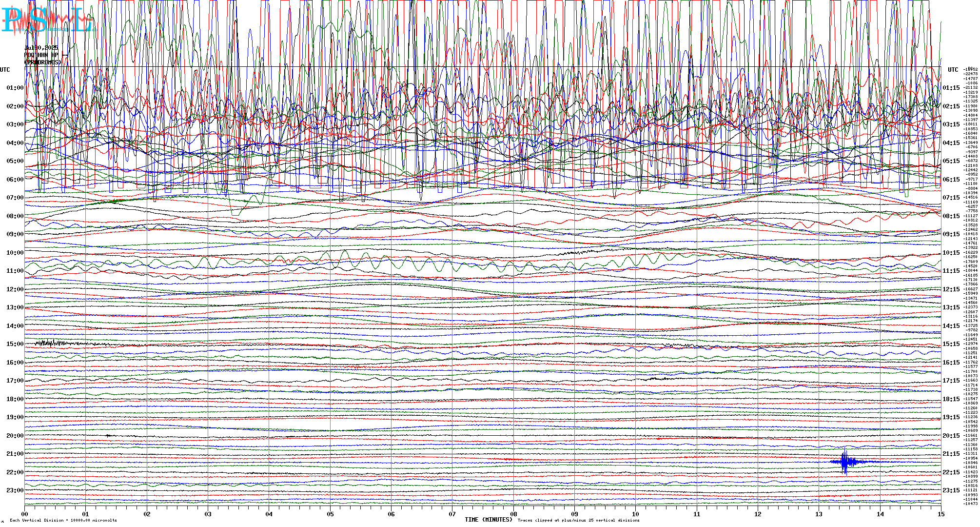This screenshot has height=527, width=980.
Task: Click the '11:15' time label on the right
Action: [951, 271]
